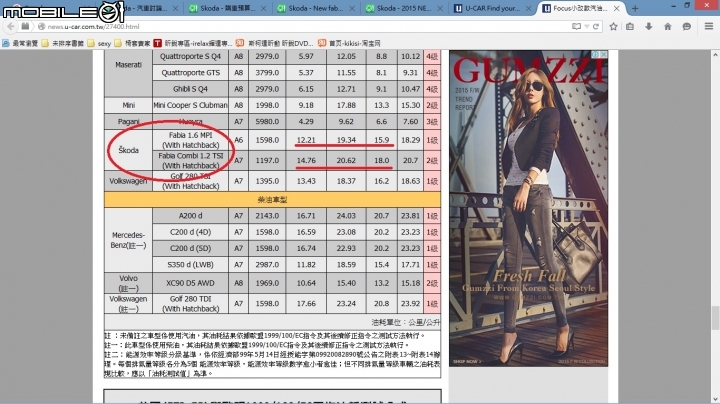The width and height of the screenshot is (720, 404).
Task: Close the 'Skoda - 2015 NE...' tab
Action: pyautogui.click(x=440, y=8)
